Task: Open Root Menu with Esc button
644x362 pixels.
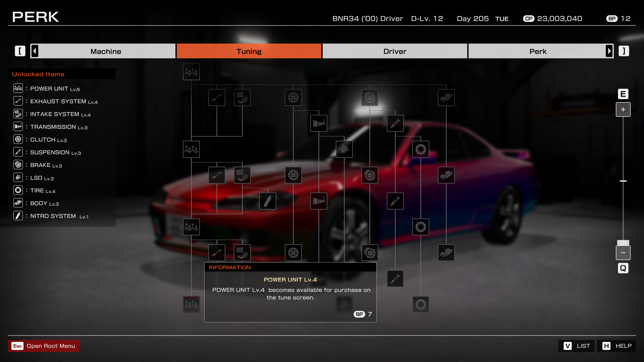Action: click(43, 346)
